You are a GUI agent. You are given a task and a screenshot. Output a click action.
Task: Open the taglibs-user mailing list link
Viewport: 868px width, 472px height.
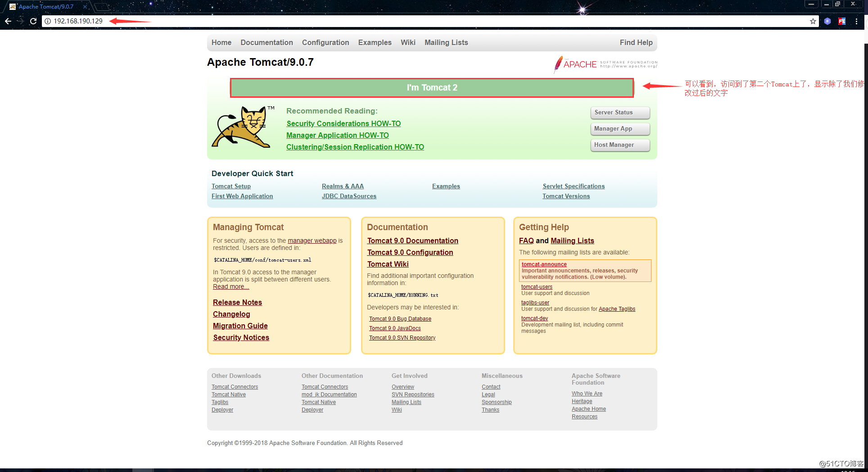click(x=535, y=303)
